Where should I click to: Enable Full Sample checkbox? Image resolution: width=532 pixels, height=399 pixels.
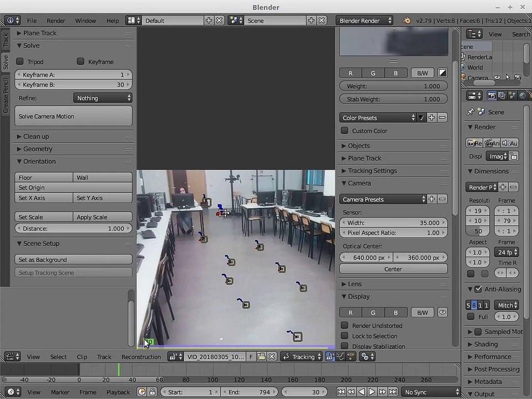coord(470,316)
